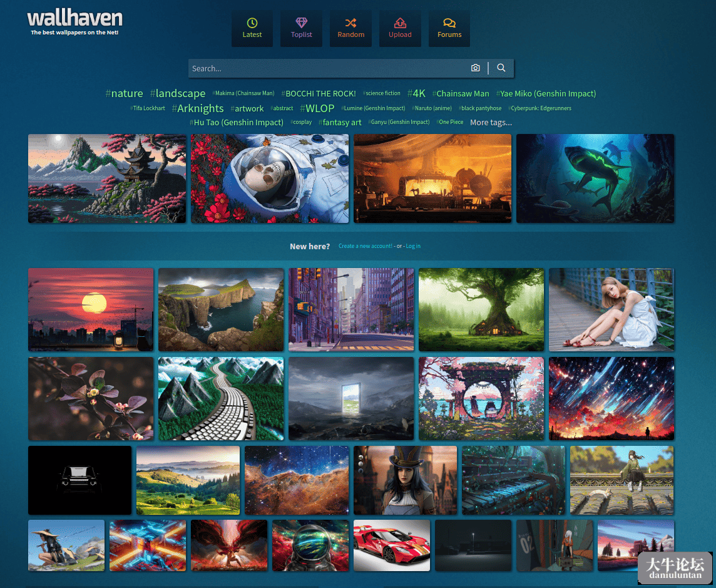Open the #nature tag
The width and height of the screenshot is (716, 588).
click(x=124, y=93)
